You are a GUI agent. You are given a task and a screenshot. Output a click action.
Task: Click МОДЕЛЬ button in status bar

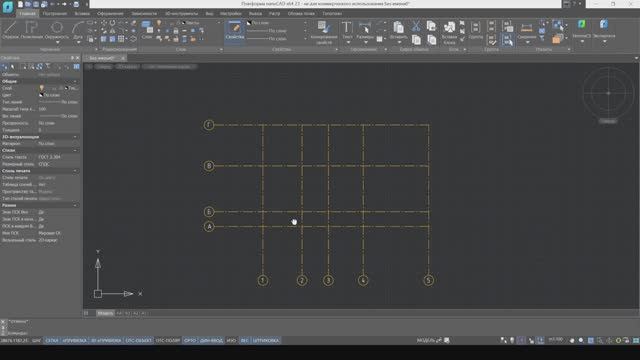pos(426,340)
